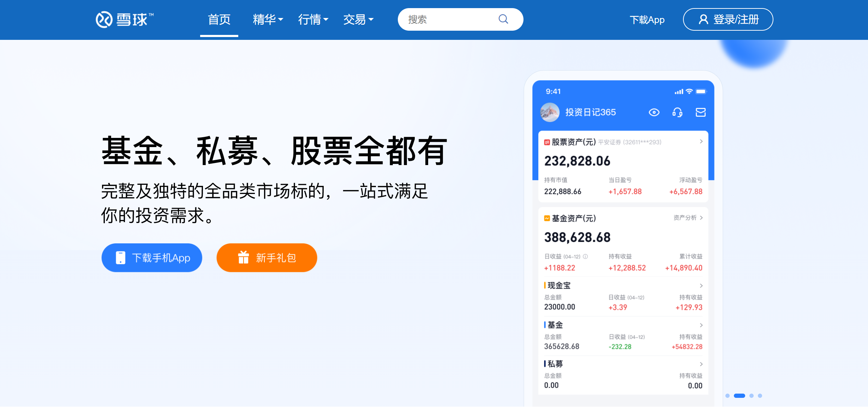This screenshot has height=419, width=868.
Task: Click the person icon inside the 登录/注册 button
Action: (703, 19)
